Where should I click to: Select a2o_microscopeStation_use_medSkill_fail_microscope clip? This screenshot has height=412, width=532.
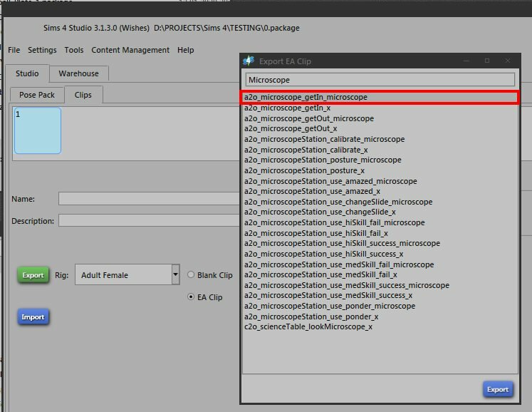click(380, 264)
